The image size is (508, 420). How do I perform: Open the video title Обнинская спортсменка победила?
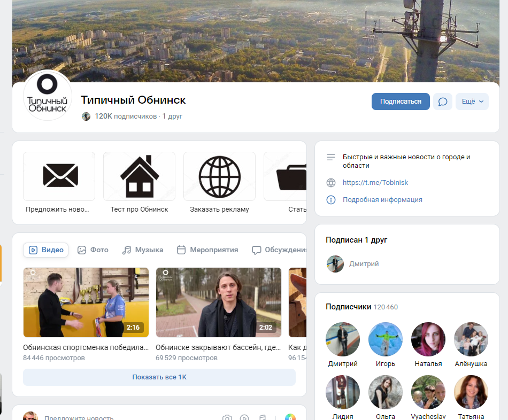coord(86,347)
